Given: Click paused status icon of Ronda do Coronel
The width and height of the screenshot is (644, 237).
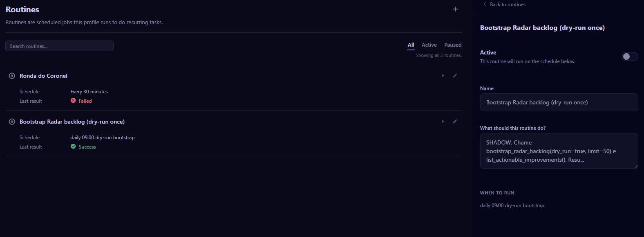Looking at the screenshot, I should pyautogui.click(x=12, y=76).
